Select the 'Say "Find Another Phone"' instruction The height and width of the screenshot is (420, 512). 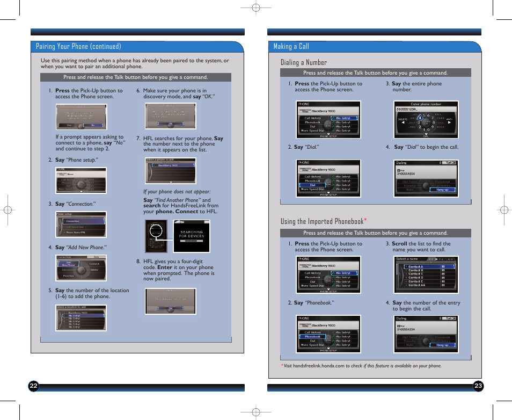coord(181,206)
